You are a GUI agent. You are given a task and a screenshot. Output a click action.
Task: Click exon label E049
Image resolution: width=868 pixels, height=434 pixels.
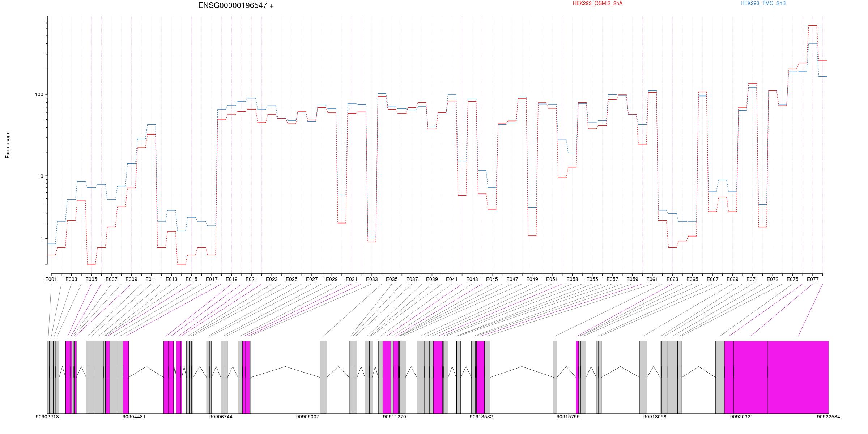point(532,279)
